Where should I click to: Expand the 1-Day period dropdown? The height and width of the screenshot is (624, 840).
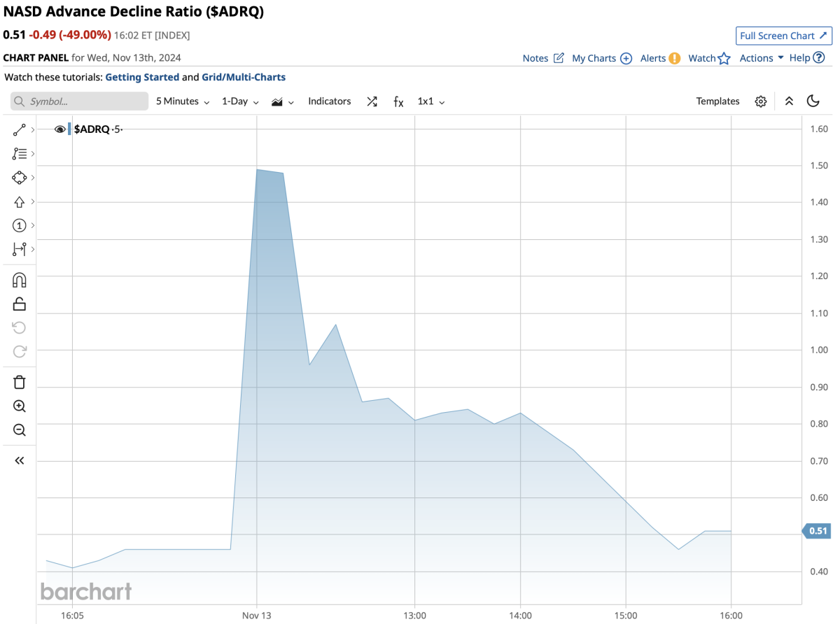240,101
